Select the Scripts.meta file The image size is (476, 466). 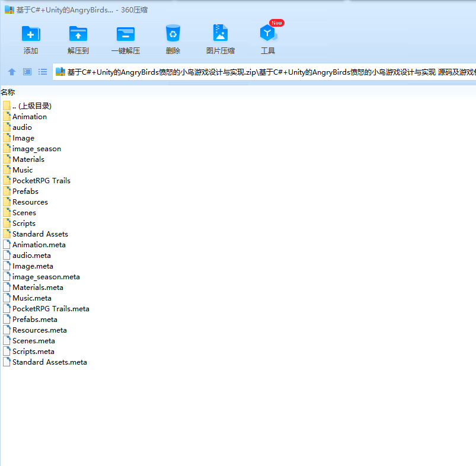[29, 352]
